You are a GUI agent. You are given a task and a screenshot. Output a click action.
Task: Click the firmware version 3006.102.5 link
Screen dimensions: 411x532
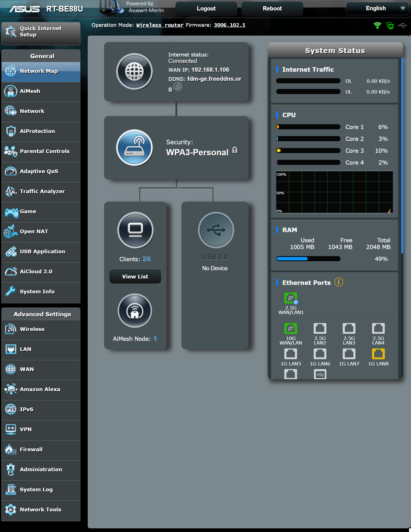point(229,25)
